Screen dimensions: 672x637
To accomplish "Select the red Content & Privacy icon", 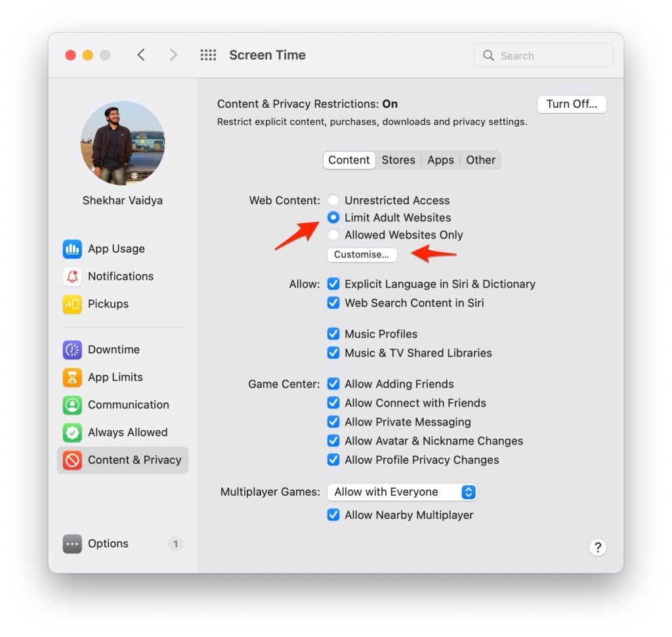I will pos(72,460).
